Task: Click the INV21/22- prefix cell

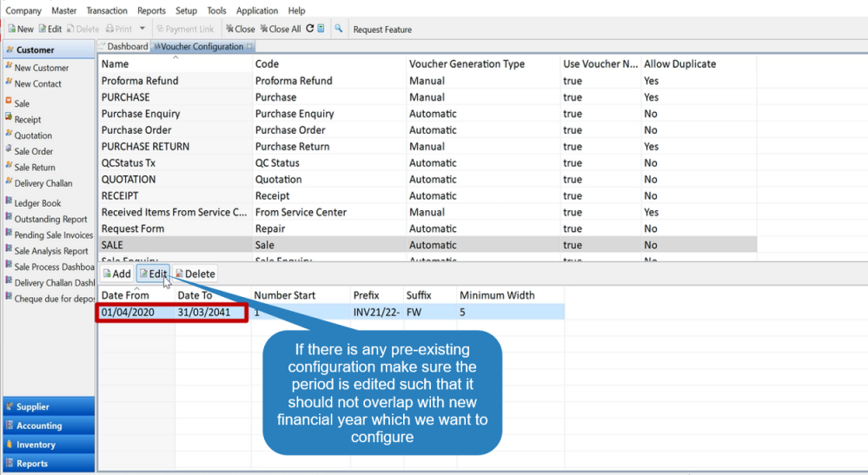Action: tap(376, 313)
